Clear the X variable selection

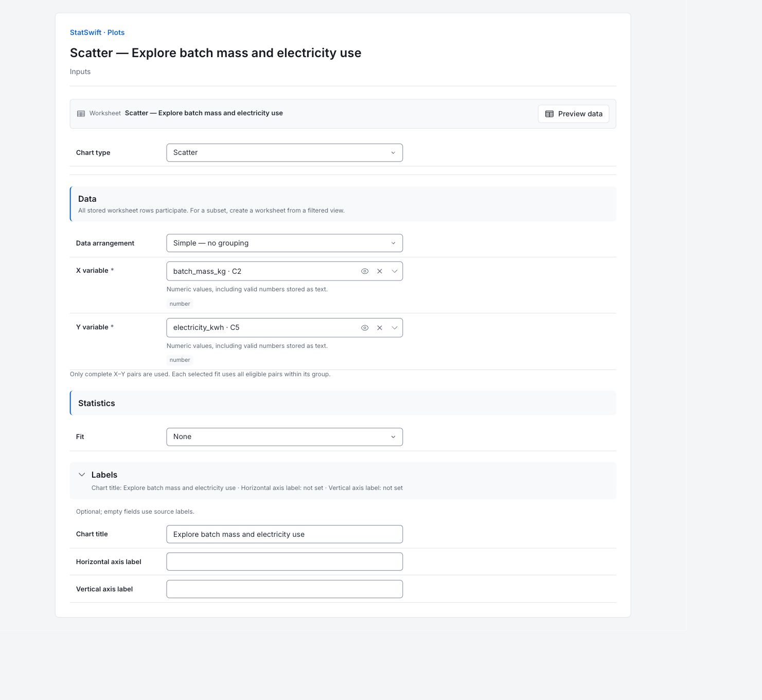point(380,271)
